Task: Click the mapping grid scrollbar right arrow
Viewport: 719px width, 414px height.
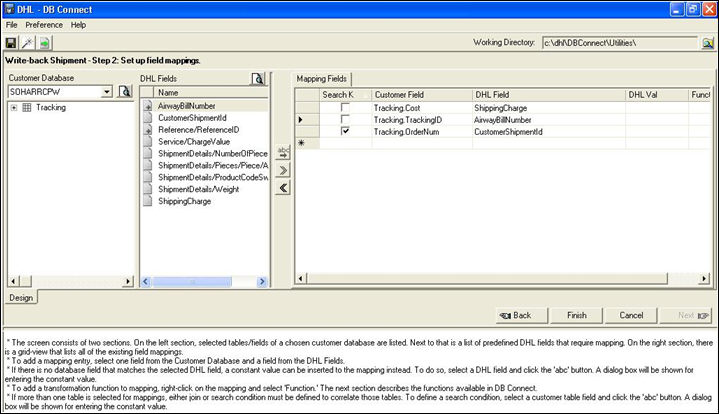Action: pos(704,278)
